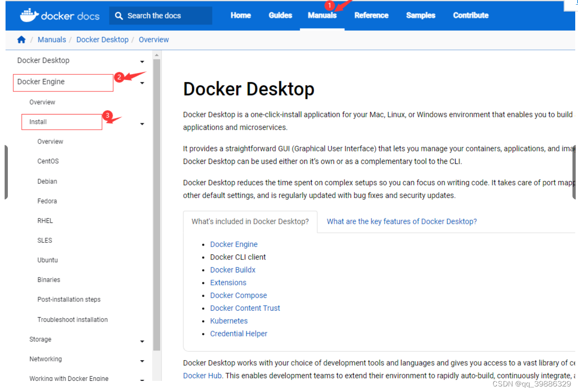
Task: Click the home icon in breadcrumb
Action: [21, 40]
